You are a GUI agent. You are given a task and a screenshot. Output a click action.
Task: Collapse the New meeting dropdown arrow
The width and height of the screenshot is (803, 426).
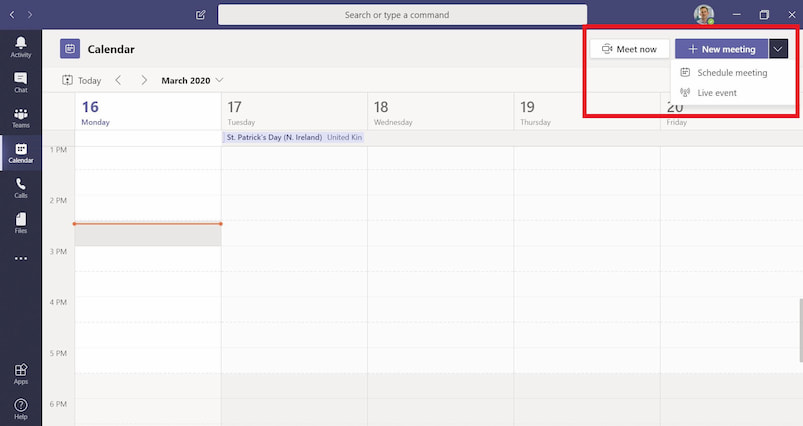click(778, 49)
